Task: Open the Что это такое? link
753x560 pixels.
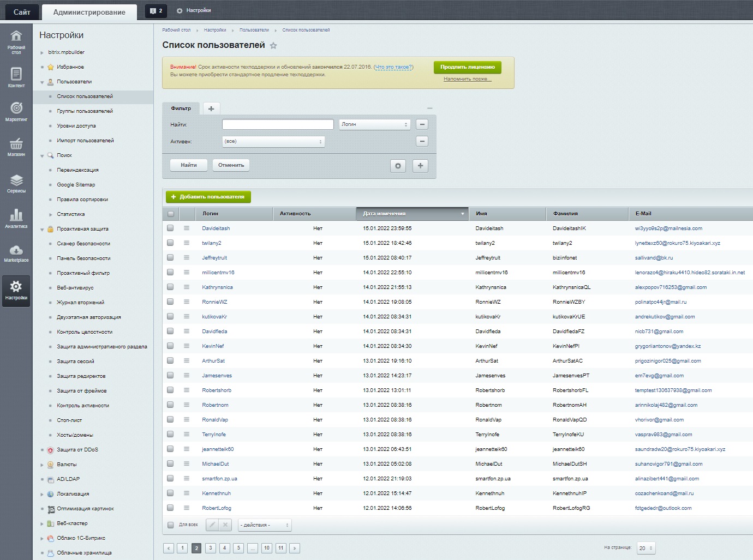Action: tap(393, 67)
